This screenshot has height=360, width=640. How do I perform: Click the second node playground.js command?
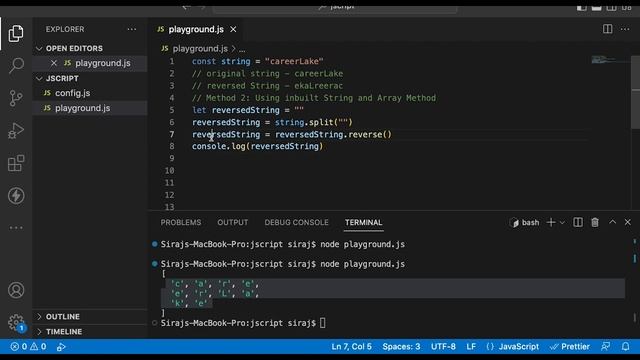[362, 264]
